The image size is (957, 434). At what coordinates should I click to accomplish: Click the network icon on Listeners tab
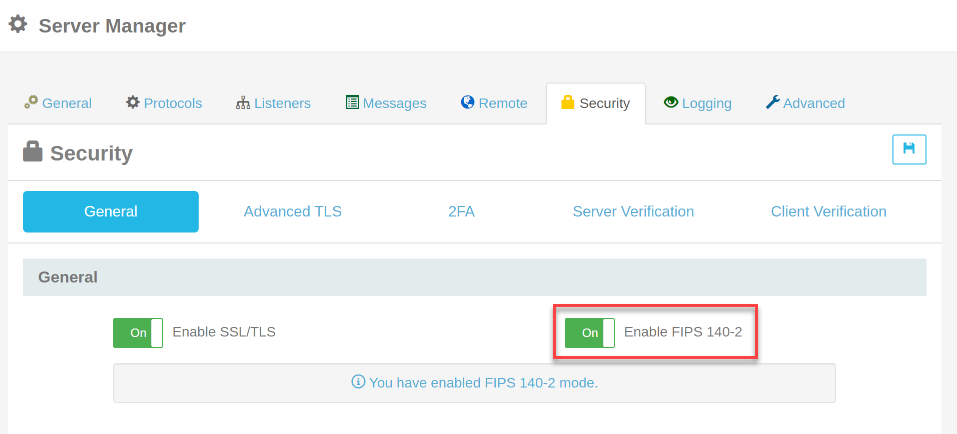[243, 103]
